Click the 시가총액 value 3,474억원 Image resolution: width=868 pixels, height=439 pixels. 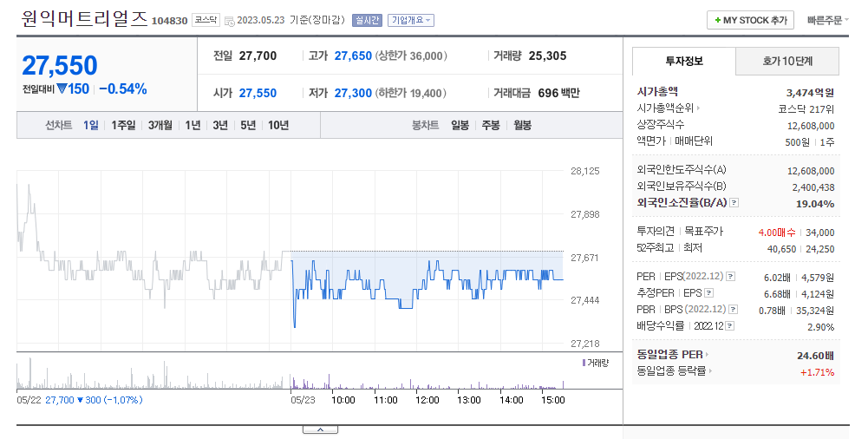click(811, 93)
